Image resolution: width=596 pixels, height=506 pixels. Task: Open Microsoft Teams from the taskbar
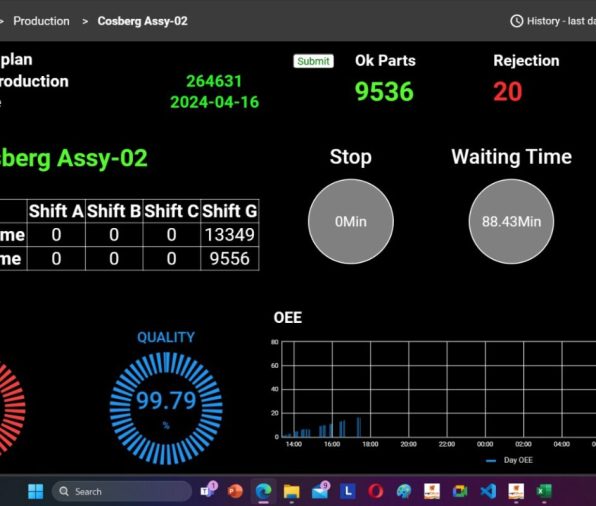[x=208, y=490]
